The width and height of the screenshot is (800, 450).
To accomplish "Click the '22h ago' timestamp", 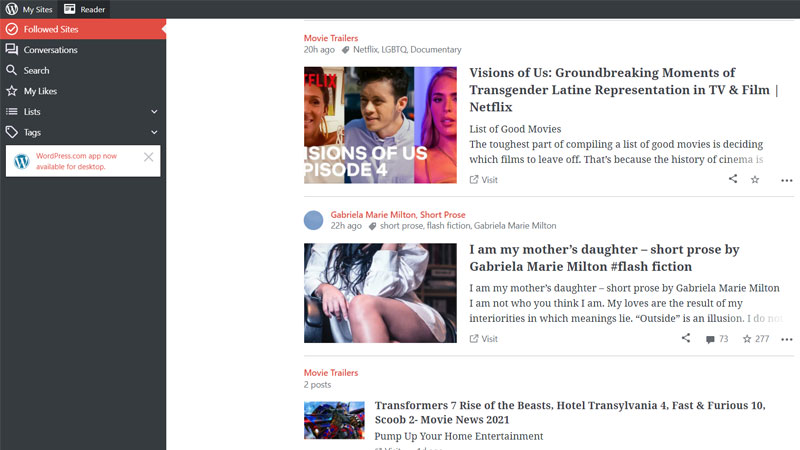I will click(346, 226).
